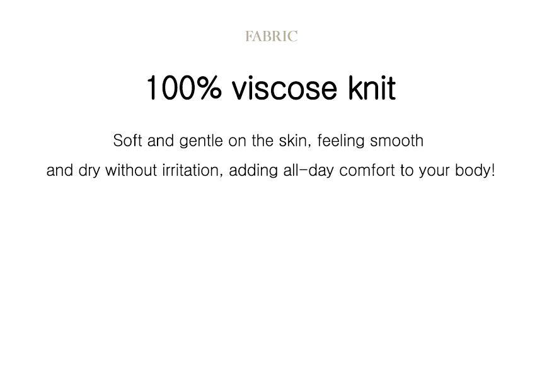This screenshot has height=392, width=542.
Task: Click the word "the" before "skin"
Action: point(262,141)
